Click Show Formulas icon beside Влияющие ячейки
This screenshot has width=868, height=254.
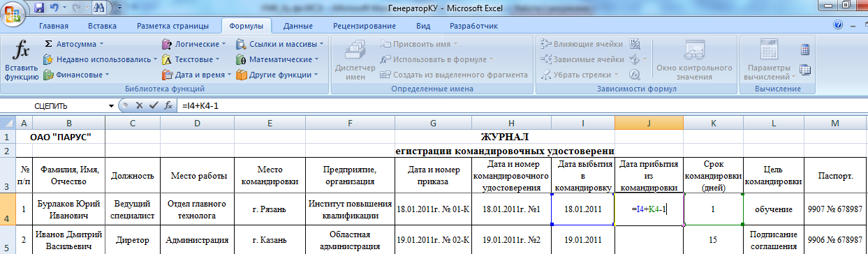[635, 43]
